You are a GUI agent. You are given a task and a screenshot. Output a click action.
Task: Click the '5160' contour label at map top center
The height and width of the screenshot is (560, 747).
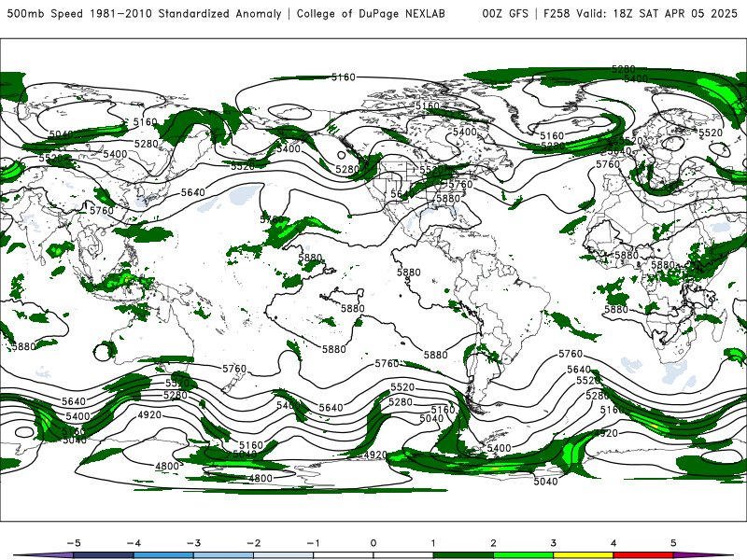[344, 77]
